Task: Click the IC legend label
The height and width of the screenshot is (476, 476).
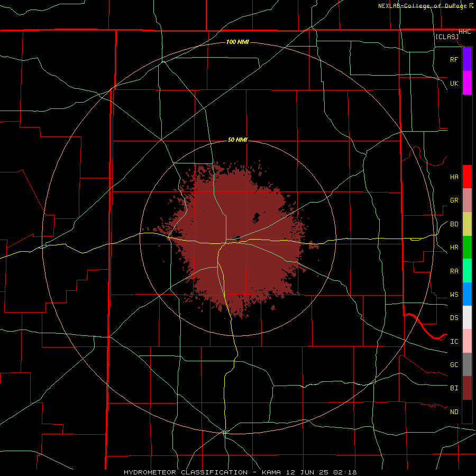Action: click(454, 342)
